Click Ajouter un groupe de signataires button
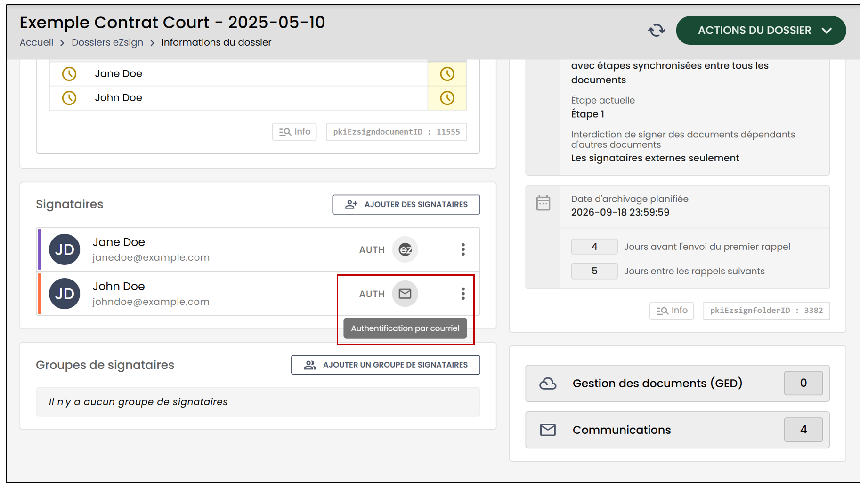 (385, 365)
